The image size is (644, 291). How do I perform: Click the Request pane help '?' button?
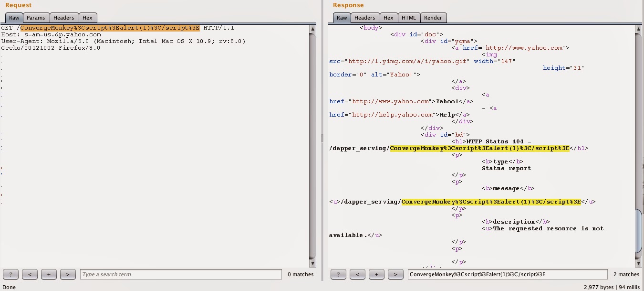(x=10, y=274)
